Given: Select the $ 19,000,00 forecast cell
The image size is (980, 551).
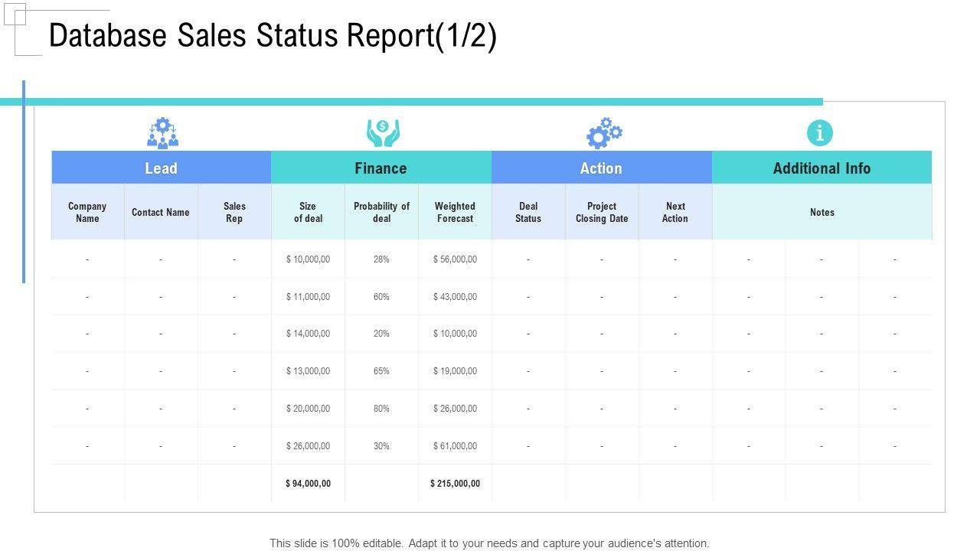Looking at the screenshot, I should (455, 371).
